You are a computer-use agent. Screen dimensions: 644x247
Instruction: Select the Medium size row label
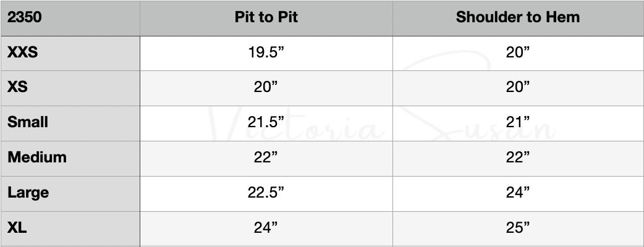pos(37,157)
